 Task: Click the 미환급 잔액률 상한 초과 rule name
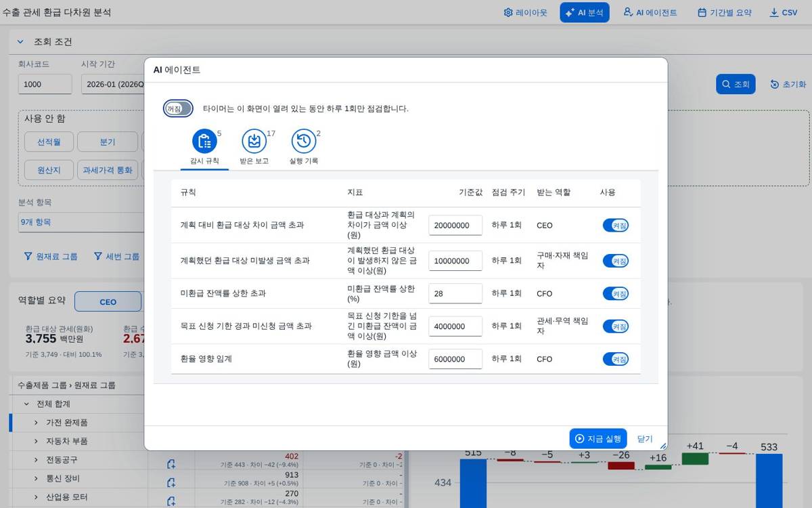click(x=223, y=293)
